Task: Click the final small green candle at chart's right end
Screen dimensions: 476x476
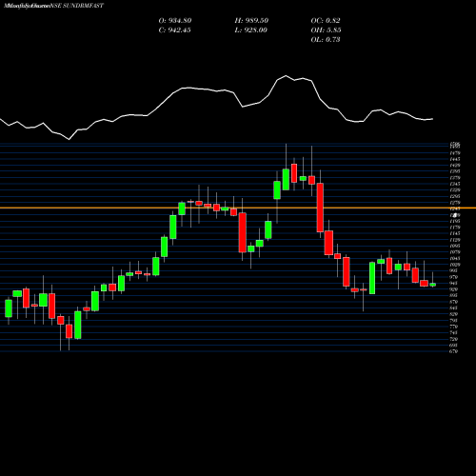Action: click(x=433, y=285)
